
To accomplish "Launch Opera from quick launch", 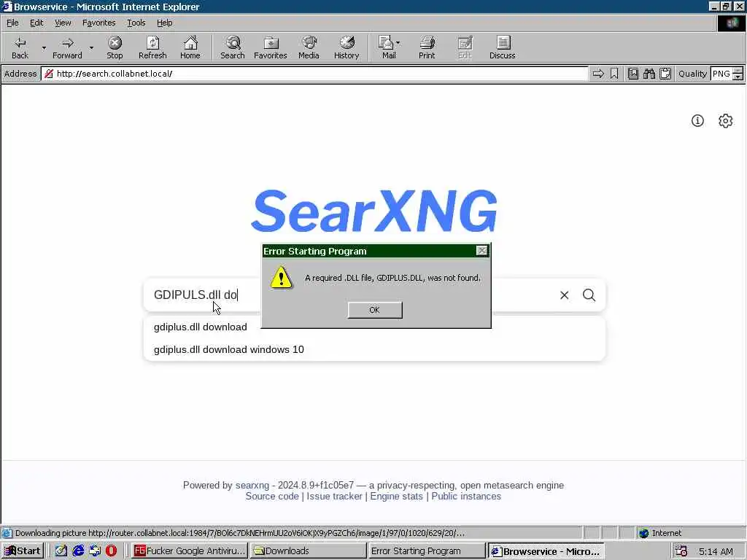I will click(x=111, y=551).
